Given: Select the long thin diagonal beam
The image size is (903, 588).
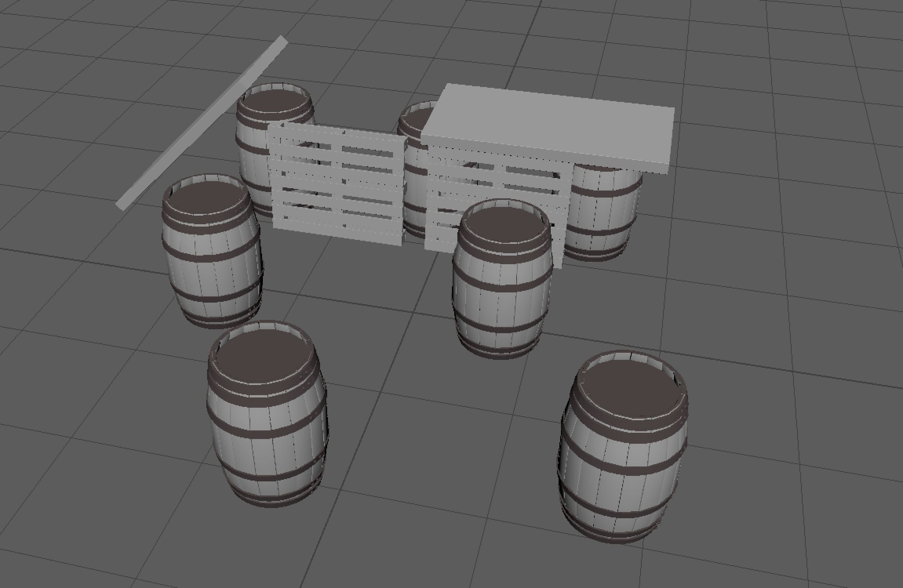Looking at the screenshot, I should pyautogui.click(x=202, y=123).
